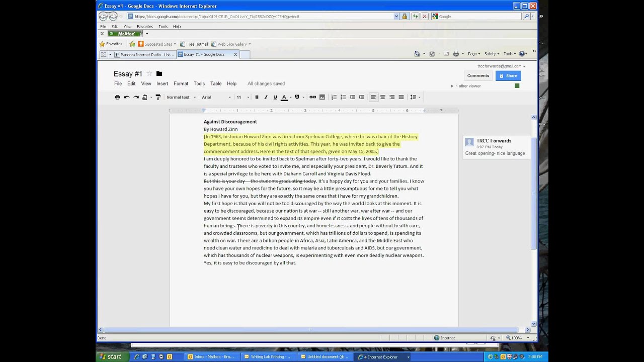Select the Paint format tool
The width and height of the screenshot is (644, 362).
(157, 97)
